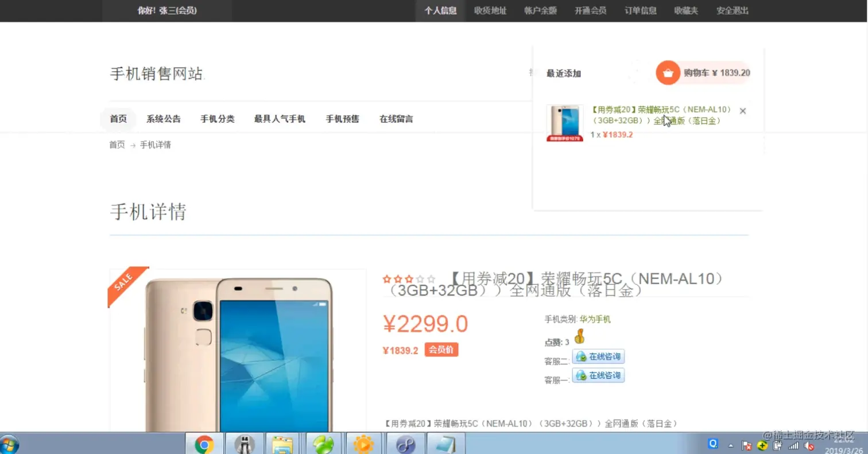Open the orange media player taskbar icon

[x=364, y=444]
